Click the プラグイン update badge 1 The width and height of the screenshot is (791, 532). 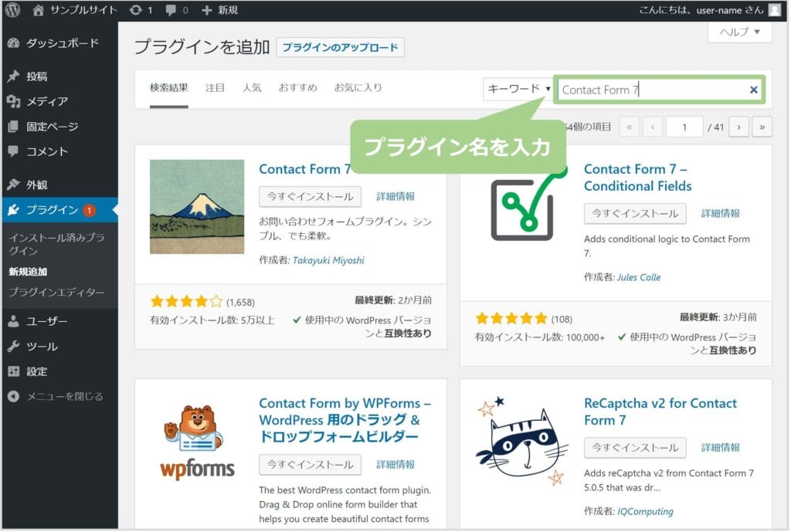point(89,210)
